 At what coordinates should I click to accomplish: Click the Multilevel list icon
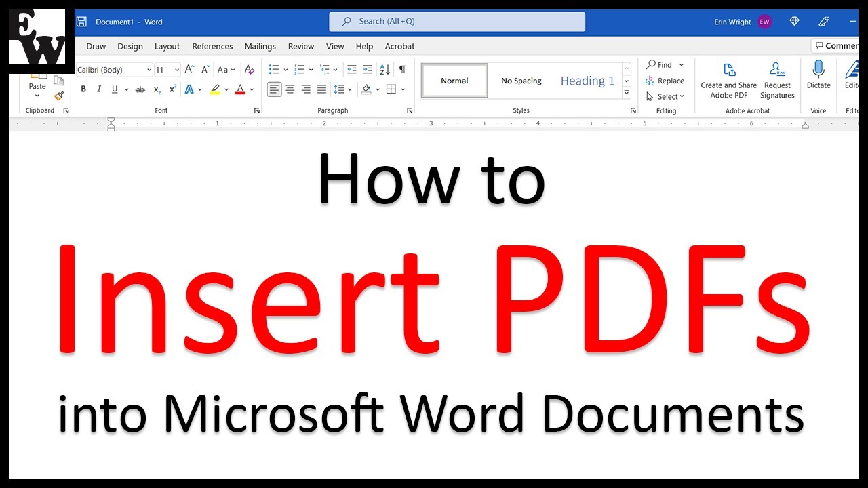[324, 69]
